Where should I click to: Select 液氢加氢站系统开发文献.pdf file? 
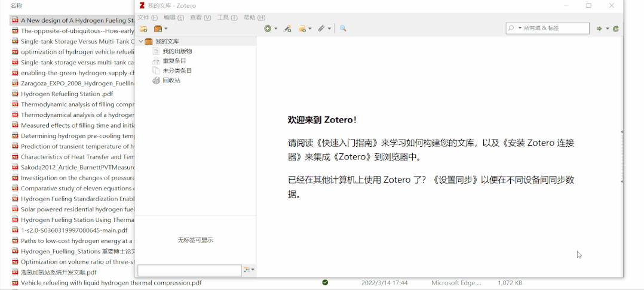[59, 272]
